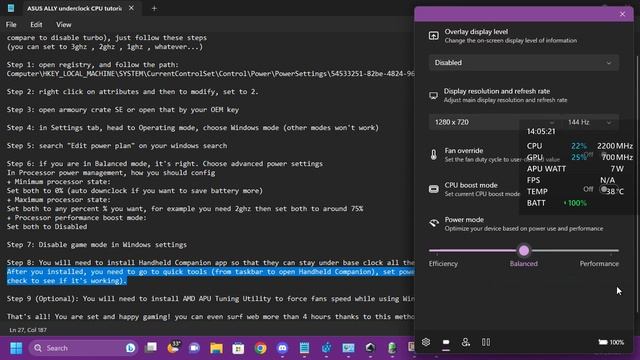Click the 'Step 7: Disable game mode' line

[97, 245]
